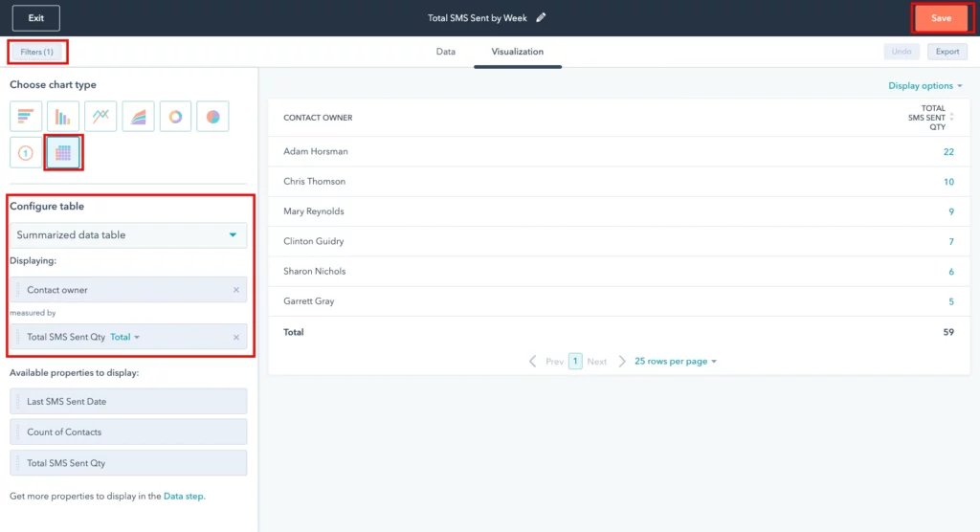The width and height of the screenshot is (980, 532).
Task: Switch to the Data tab
Action: tap(446, 52)
